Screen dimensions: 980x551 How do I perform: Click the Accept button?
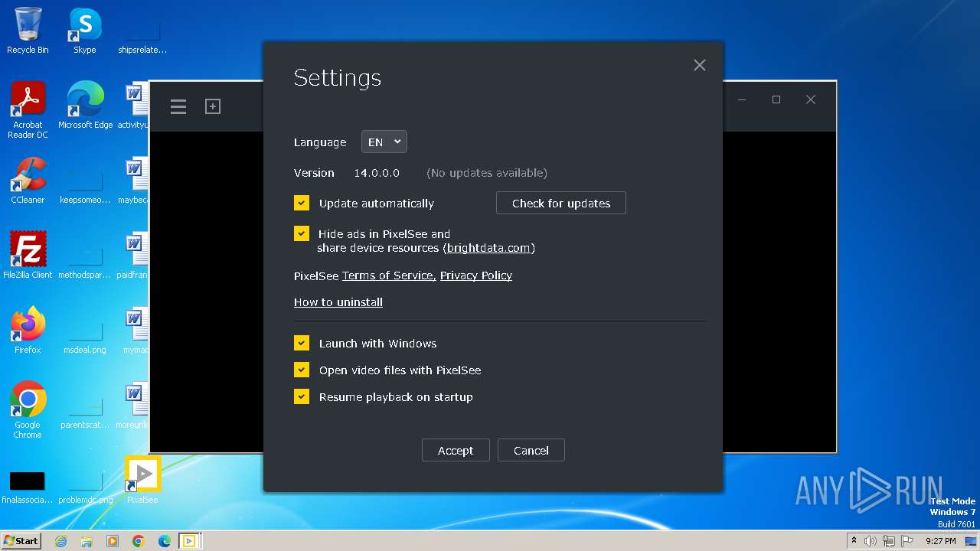click(456, 450)
